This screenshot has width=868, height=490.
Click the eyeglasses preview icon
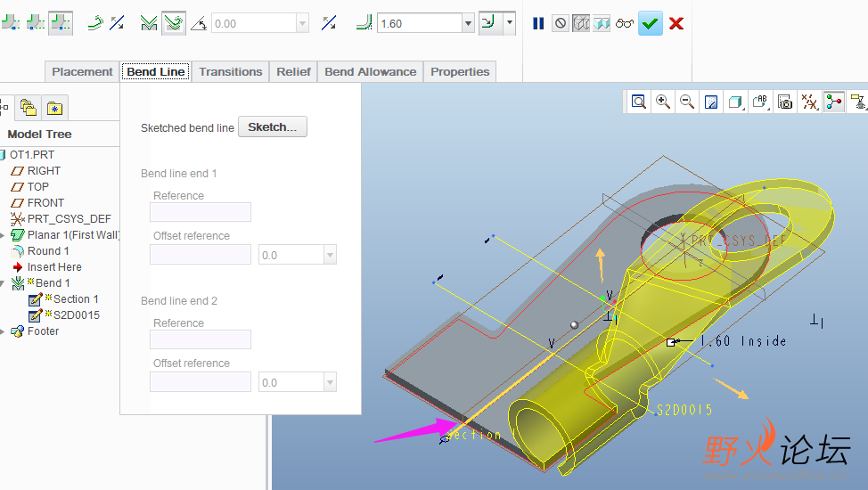pos(624,24)
